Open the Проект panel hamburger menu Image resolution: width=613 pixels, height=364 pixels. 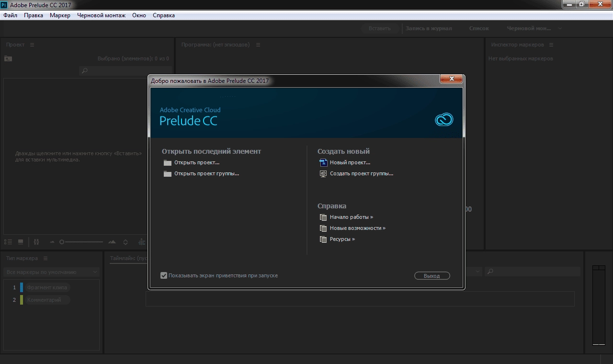(32, 45)
